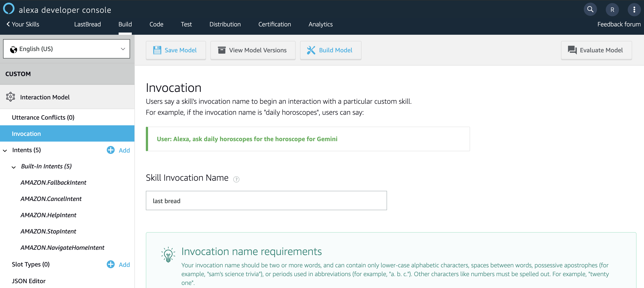The height and width of the screenshot is (288, 644).
Task: Select Interaction Model in the sidebar
Action: coord(67,97)
